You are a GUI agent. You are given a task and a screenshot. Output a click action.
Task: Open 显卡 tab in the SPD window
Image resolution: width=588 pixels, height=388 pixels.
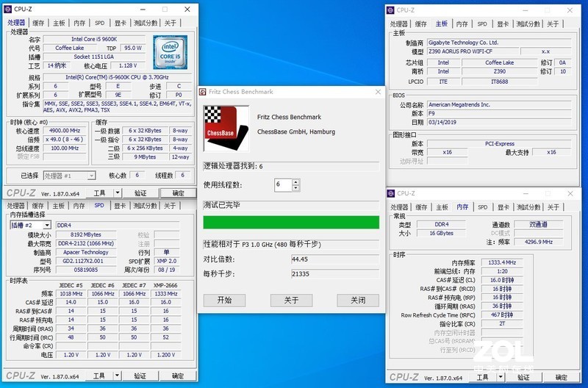(120, 206)
